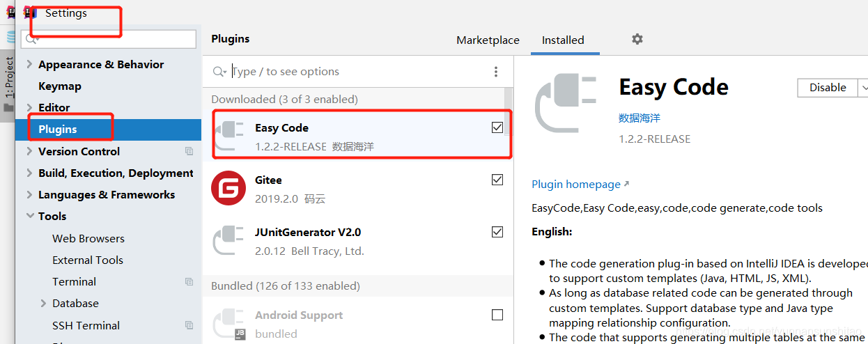Enable the Android Support plugin checkbox

coord(497,315)
